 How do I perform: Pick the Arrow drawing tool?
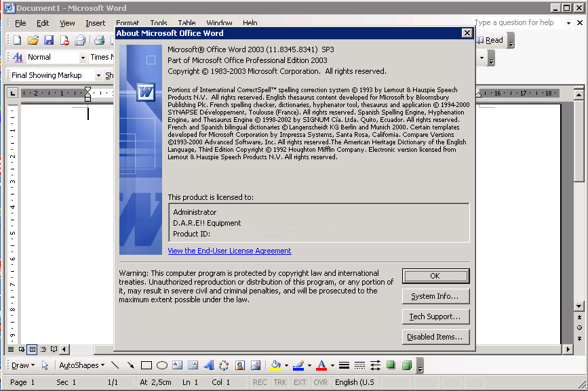[130, 365]
